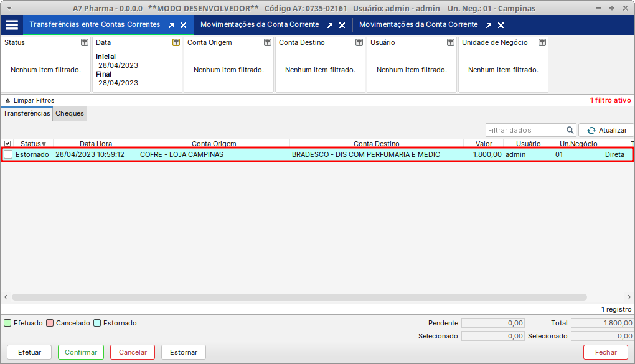Screen dimensions: 635x364
Task: Click the green Efetuado legend swatch
Action: (7, 323)
